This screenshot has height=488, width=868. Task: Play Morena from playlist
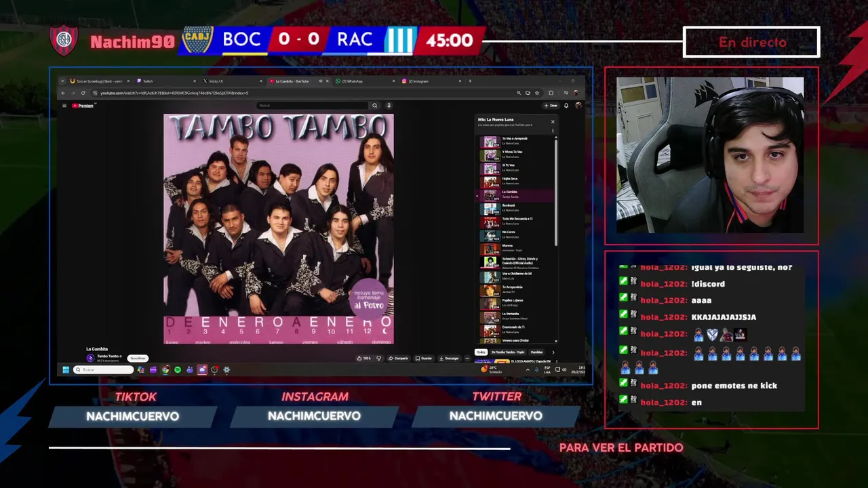[x=516, y=248]
